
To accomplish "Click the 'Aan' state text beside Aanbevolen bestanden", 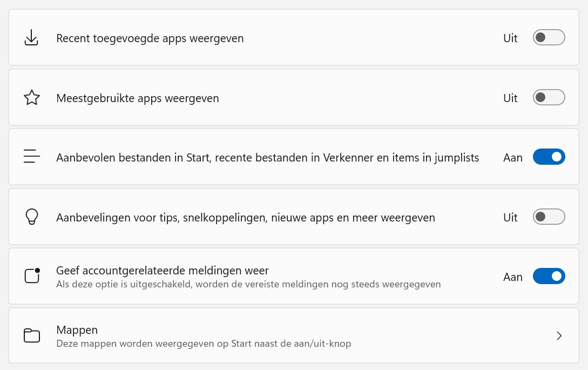I will (512, 158).
